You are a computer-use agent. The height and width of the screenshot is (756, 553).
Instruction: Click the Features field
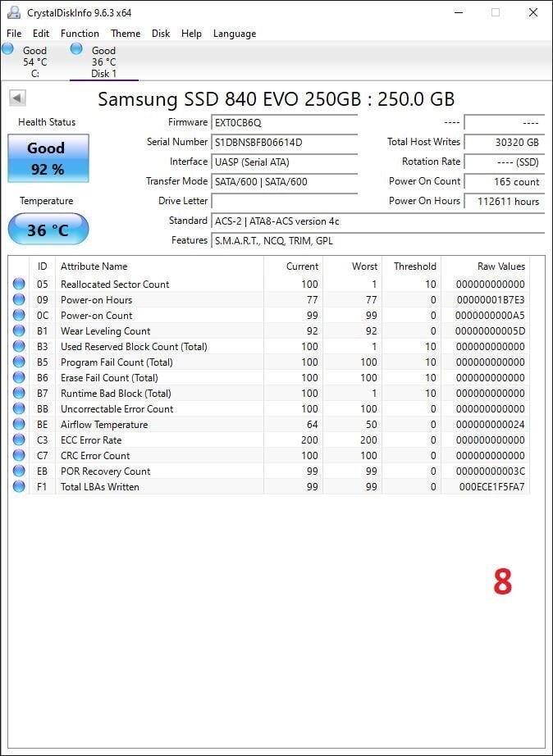pyautogui.click(x=378, y=240)
